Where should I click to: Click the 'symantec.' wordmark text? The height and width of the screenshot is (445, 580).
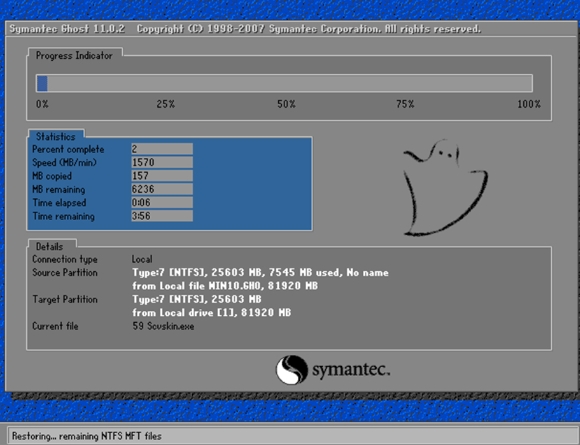(x=351, y=370)
